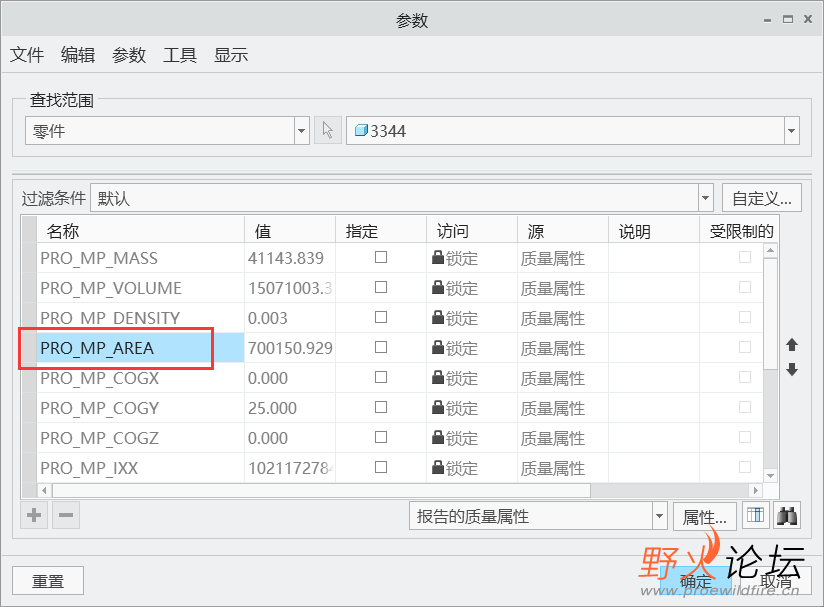Click the table scroll left arrow
Screen dimensions: 824x607
tap(45, 490)
